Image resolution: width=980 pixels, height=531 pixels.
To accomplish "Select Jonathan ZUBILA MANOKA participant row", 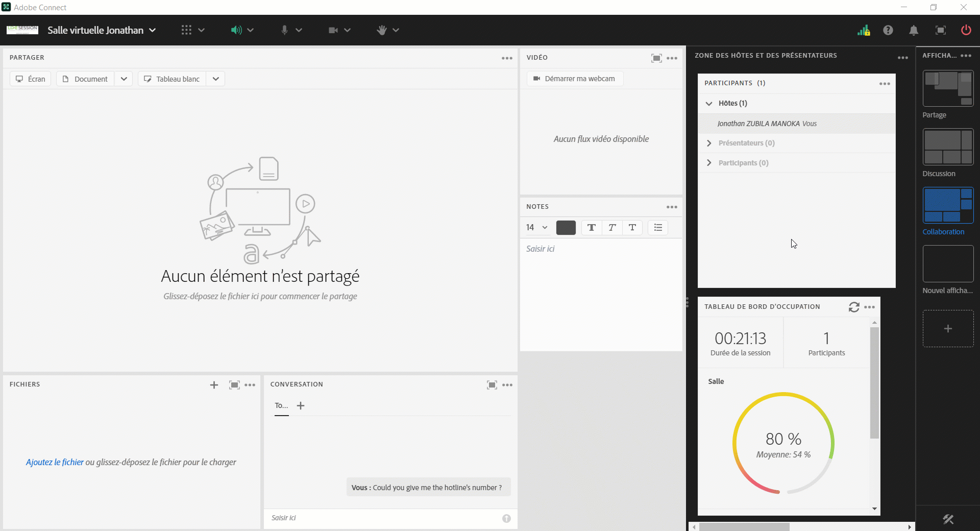I will pos(796,124).
